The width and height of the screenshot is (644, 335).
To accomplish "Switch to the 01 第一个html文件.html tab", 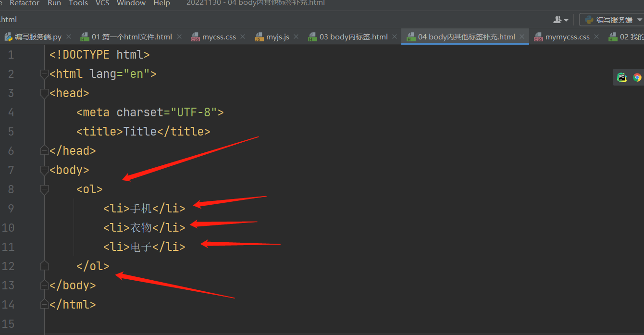I will coord(132,37).
